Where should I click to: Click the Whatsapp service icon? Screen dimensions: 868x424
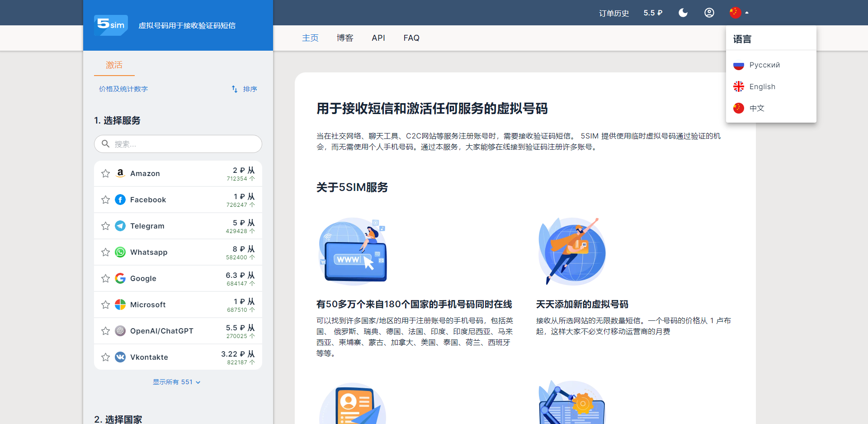120,252
